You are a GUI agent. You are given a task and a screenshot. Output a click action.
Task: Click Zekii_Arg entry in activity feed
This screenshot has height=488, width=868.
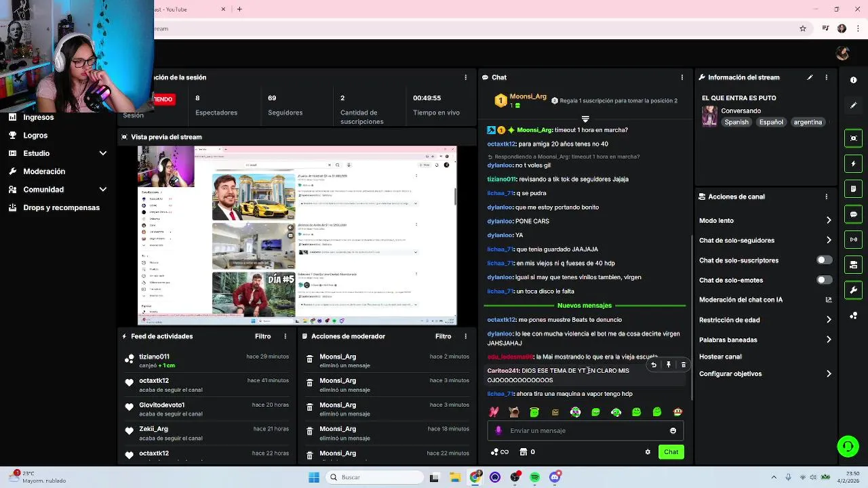(153, 428)
